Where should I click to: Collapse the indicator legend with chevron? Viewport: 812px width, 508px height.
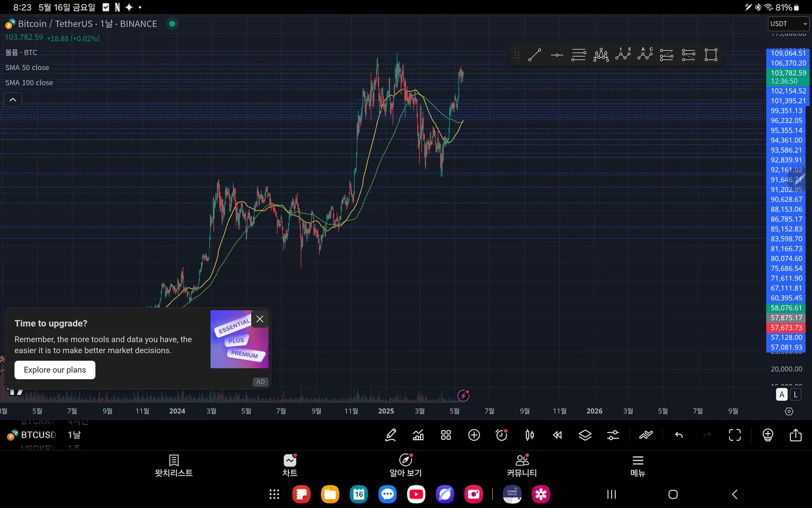click(13, 100)
